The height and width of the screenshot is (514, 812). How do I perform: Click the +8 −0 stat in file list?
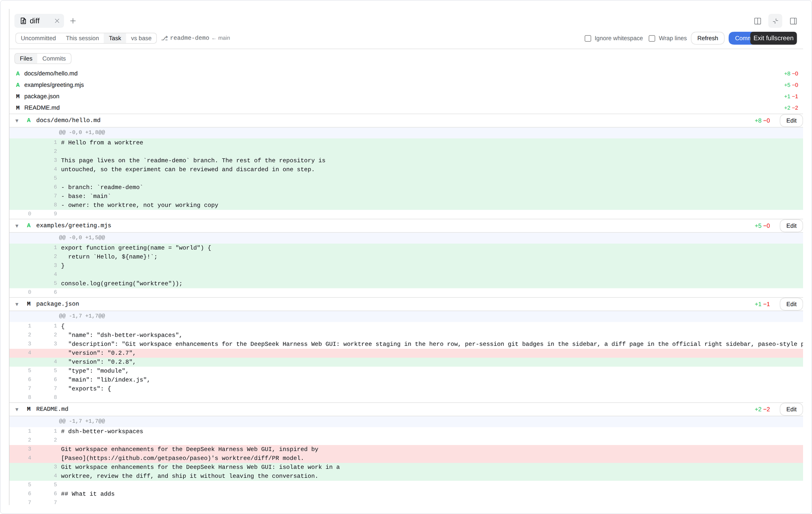tap(791, 73)
